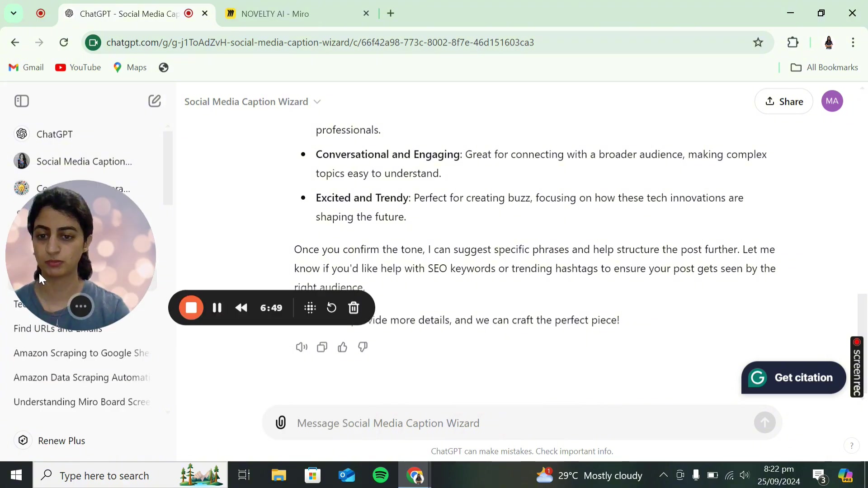This screenshot has width=868, height=488.
Task: Bookmark this page with the star icon
Action: point(758,42)
